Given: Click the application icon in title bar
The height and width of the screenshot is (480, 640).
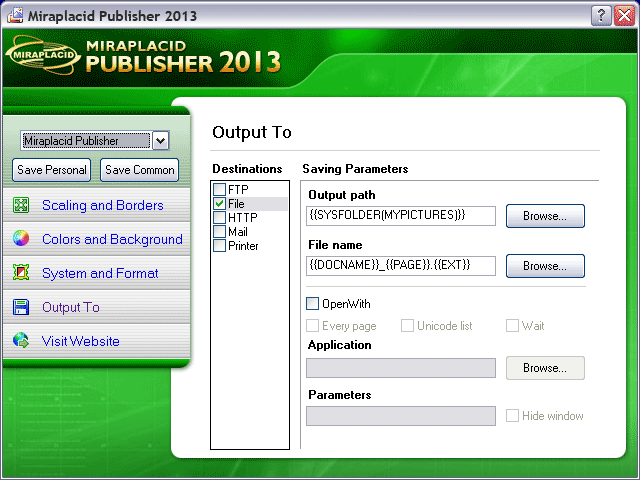Looking at the screenshot, I should (x=15, y=15).
